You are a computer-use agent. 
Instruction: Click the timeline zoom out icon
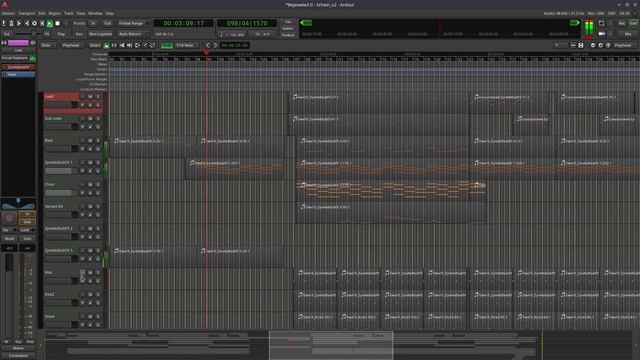(593, 45)
